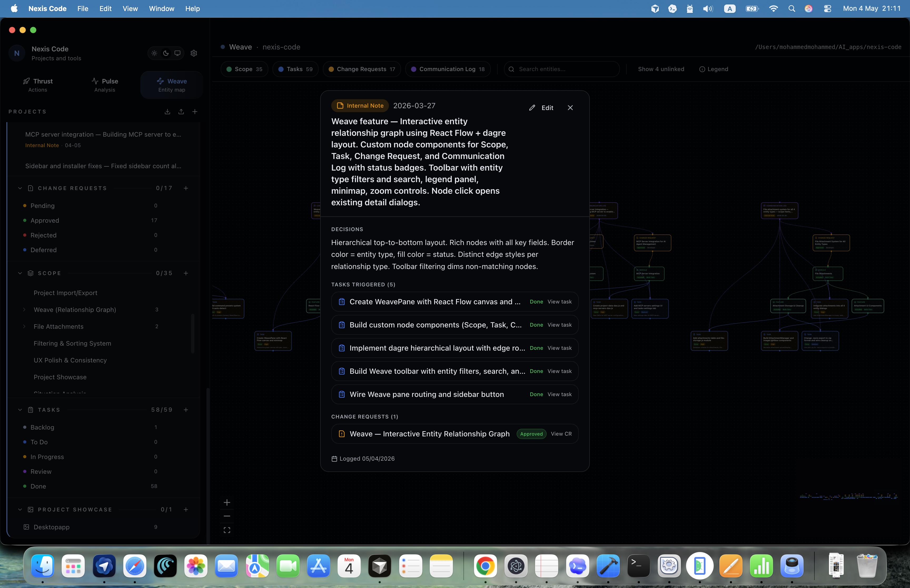Toggle the Change Requests entity filter
Viewport: 910px width, 588px height.
pyautogui.click(x=362, y=69)
